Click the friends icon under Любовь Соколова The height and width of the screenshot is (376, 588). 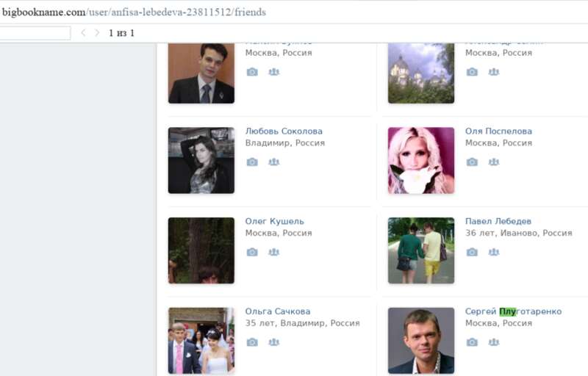pos(274,162)
